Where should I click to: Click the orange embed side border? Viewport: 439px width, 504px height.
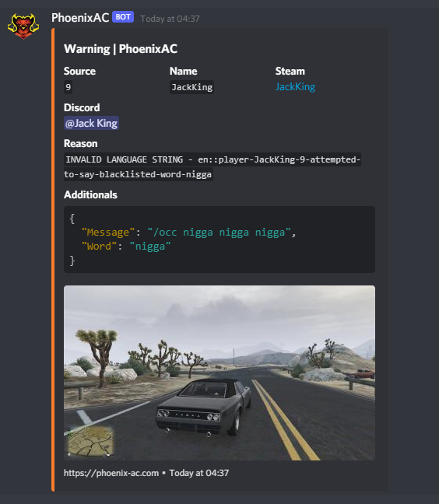click(x=53, y=260)
